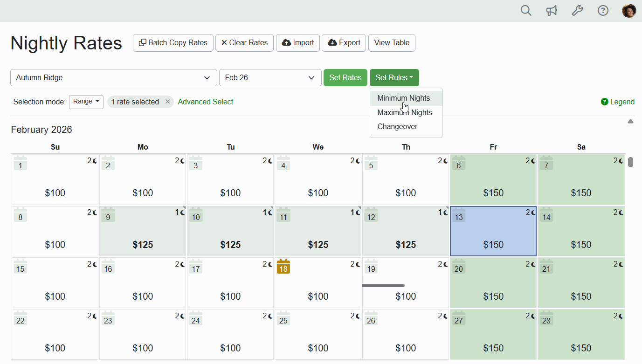Image resolution: width=642 pixels, height=364 pixels.
Task: Open the Advanced Select link
Action: [205, 102]
